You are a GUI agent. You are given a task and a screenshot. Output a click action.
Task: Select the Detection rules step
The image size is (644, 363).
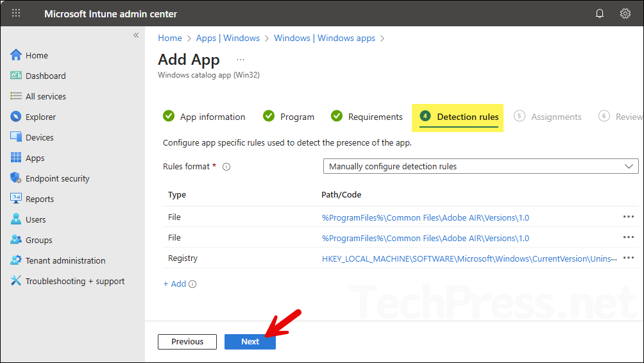(459, 117)
